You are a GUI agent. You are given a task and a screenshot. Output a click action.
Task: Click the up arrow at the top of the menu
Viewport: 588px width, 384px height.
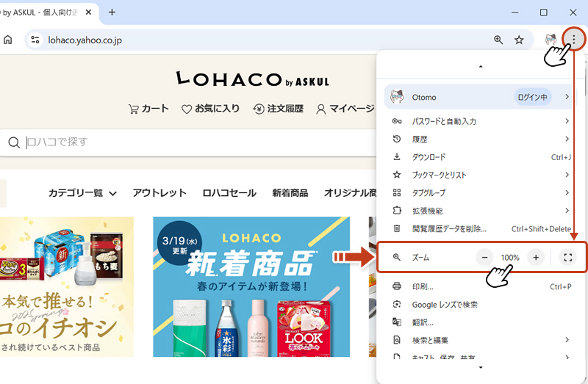pyautogui.click(x=481, y=67)
